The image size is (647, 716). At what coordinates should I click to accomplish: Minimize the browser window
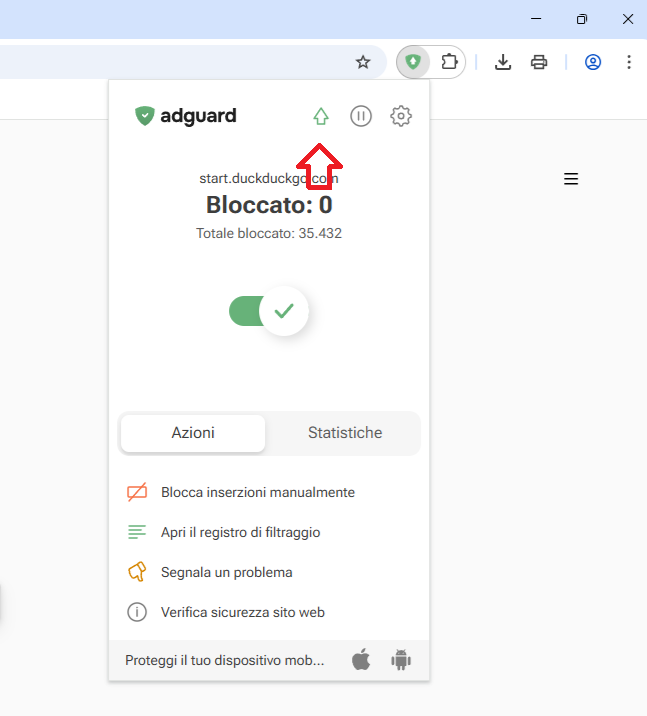tap(536, 19)
